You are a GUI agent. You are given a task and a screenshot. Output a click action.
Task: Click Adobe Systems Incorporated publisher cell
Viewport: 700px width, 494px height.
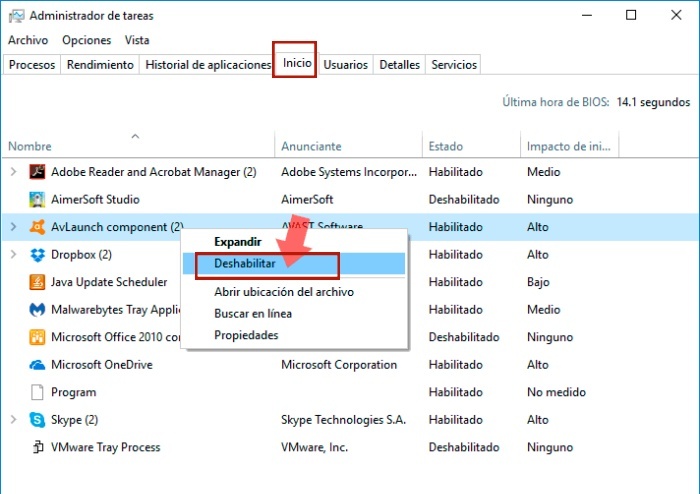coord(349,172)
